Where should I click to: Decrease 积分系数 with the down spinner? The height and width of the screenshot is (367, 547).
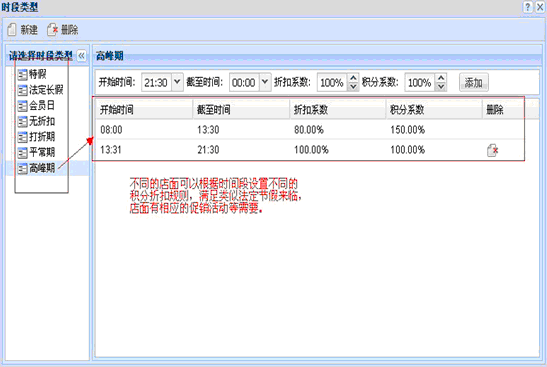point(441,87)
